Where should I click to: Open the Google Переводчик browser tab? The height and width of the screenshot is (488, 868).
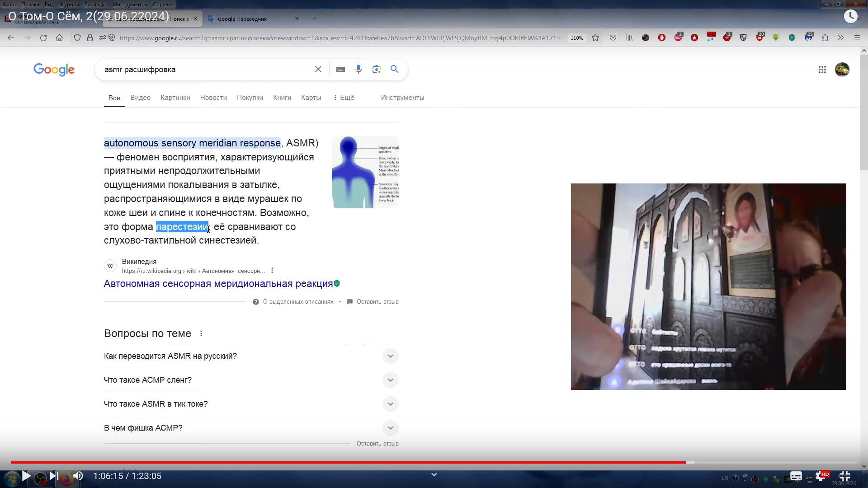pos(242,19)
